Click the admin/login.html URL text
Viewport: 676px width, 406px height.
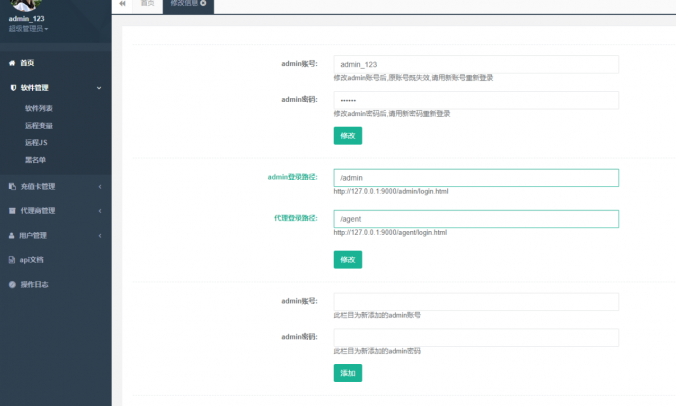(391, 191)
